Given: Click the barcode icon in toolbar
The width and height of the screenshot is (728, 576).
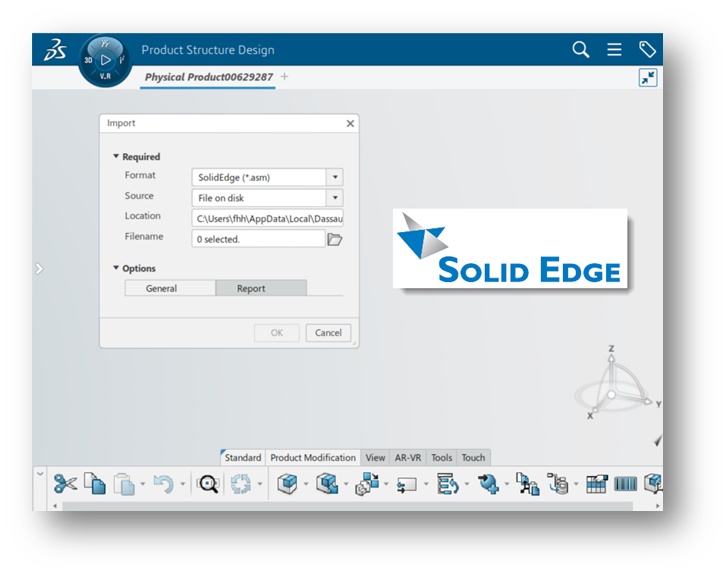Looking at the screenshot, I should pyautogui.click(x=625, y=484).
